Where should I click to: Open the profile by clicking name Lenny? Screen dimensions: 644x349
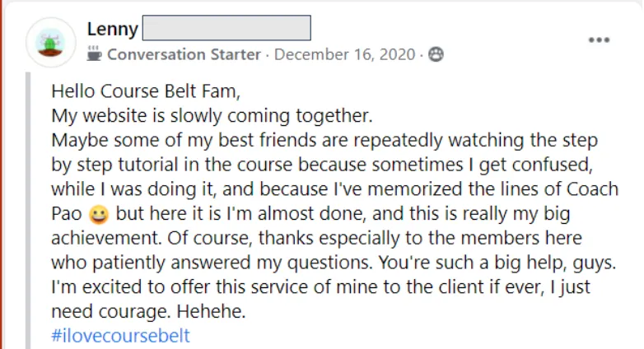click(x=113, y=29)
